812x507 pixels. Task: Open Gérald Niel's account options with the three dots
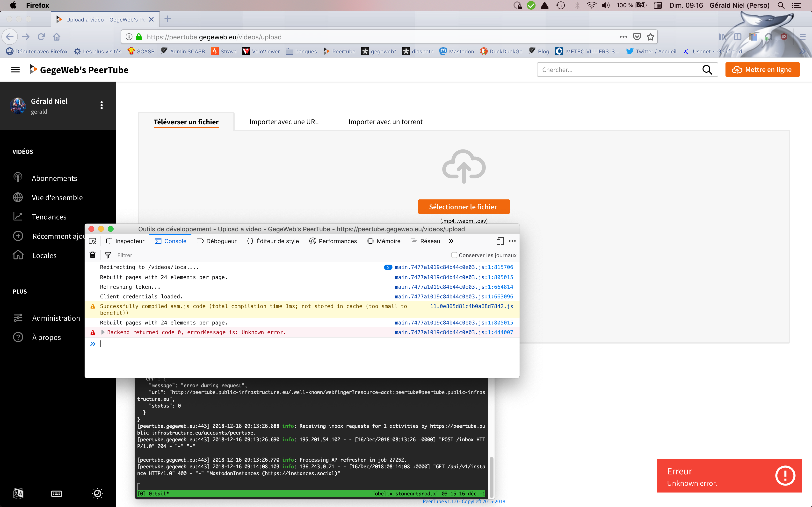[x=101, y=105]
